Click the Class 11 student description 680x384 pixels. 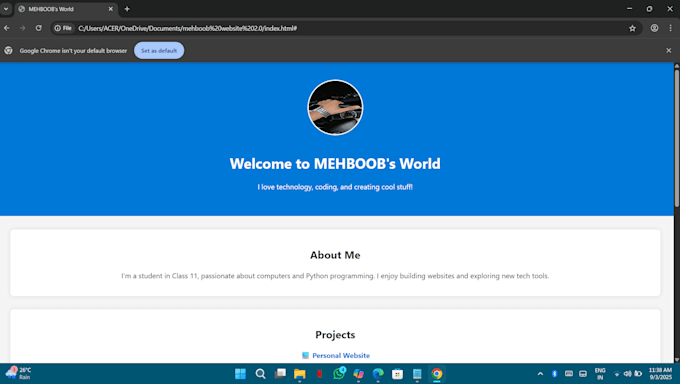click(x=335, y=276)
